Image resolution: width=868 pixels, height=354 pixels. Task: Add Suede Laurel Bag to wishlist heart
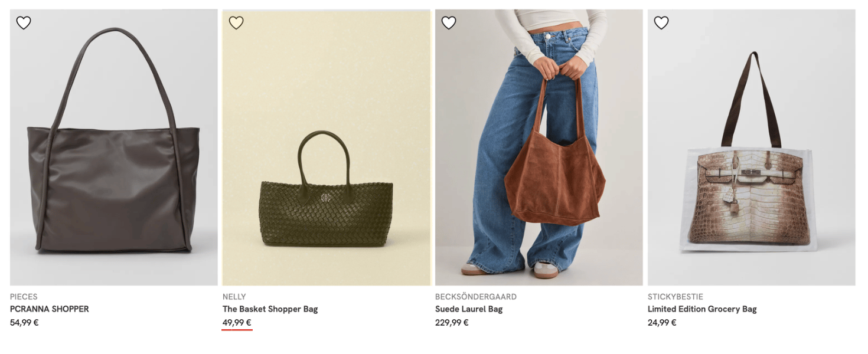[x=449, y=23]
